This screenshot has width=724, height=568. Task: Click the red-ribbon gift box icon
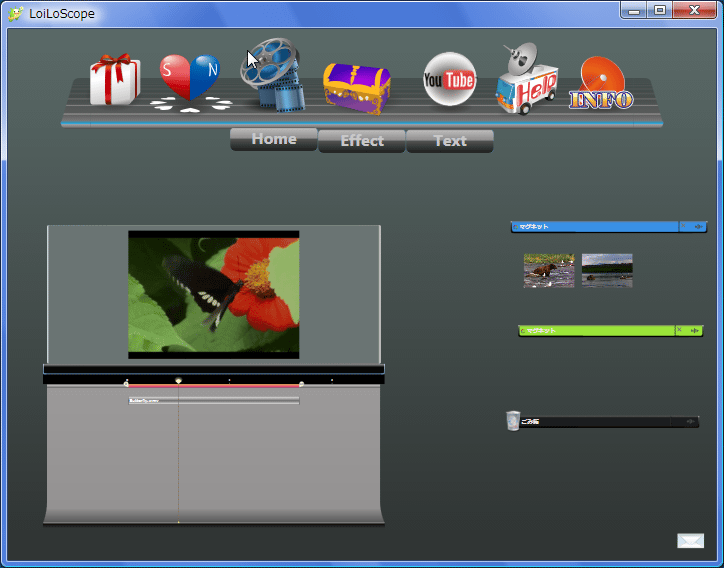(x=115, y=79)
